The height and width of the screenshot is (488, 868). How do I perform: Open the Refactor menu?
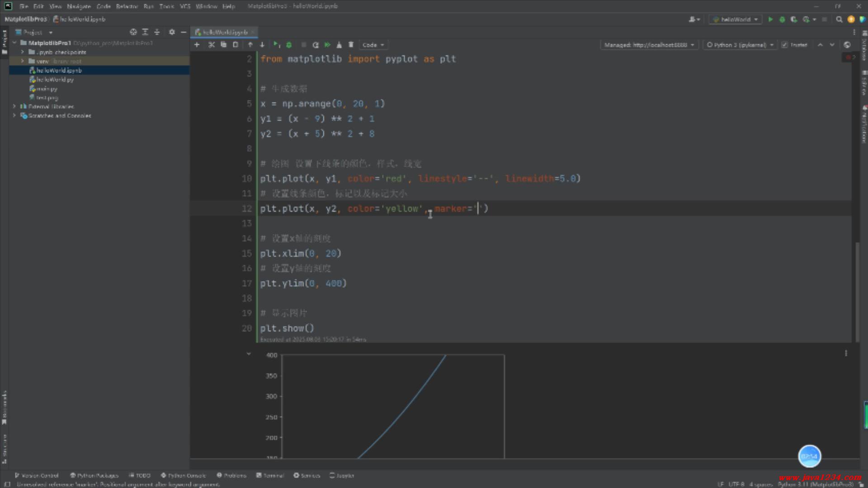tap(127, 6)
